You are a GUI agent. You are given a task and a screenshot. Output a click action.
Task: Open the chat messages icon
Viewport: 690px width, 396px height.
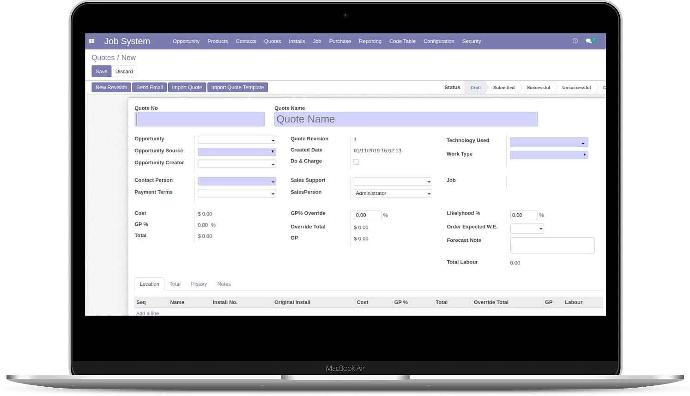[x=589, y=41]
